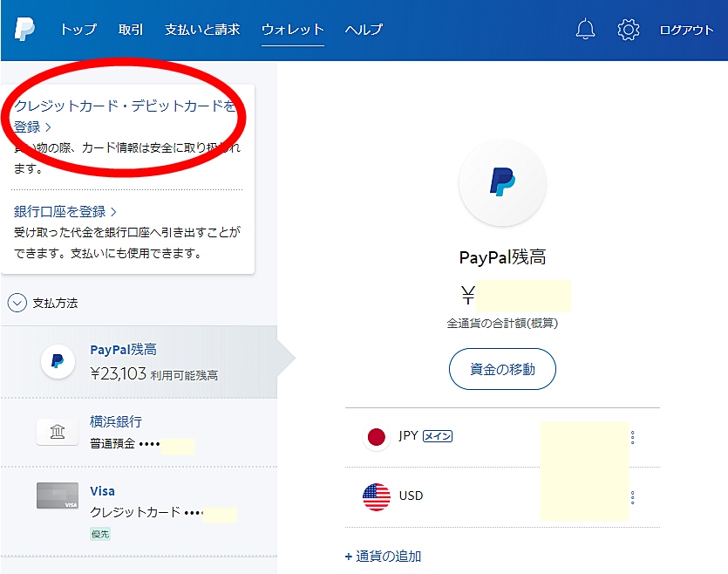This screenshot has height=574, width=728.
Task: Open the 支払いと請求 menu tab
Action: point(204,30)
